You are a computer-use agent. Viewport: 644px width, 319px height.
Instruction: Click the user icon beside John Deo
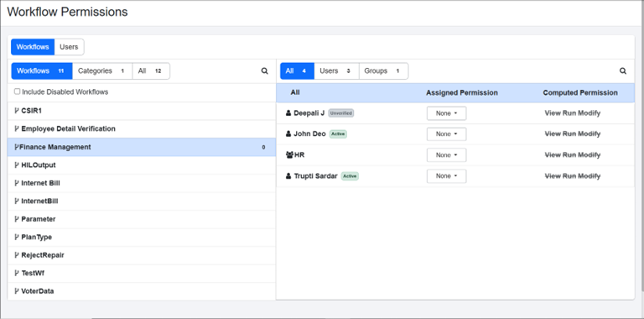tap(288, 134)
